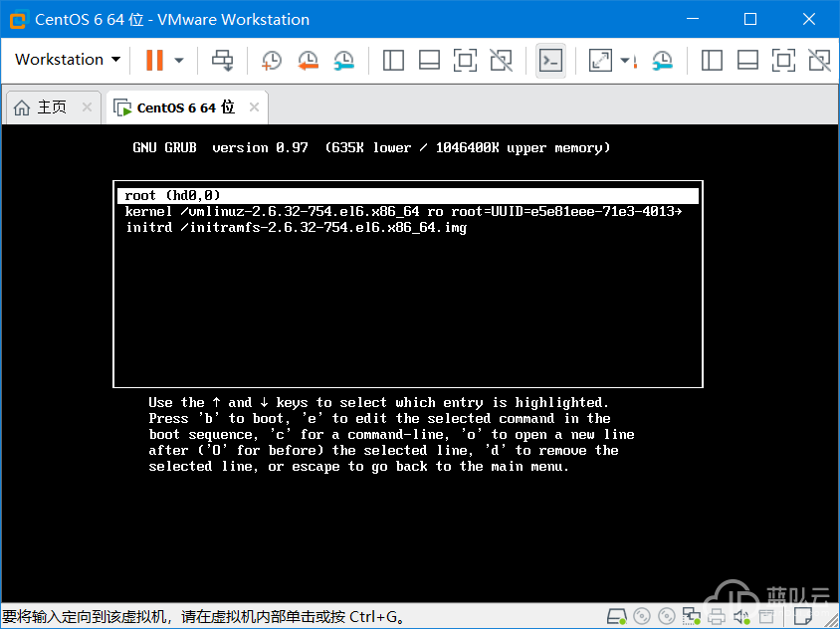Select the 'root (hd0,0)' GRUB line

pyautogui.click(x=408, y=195)
